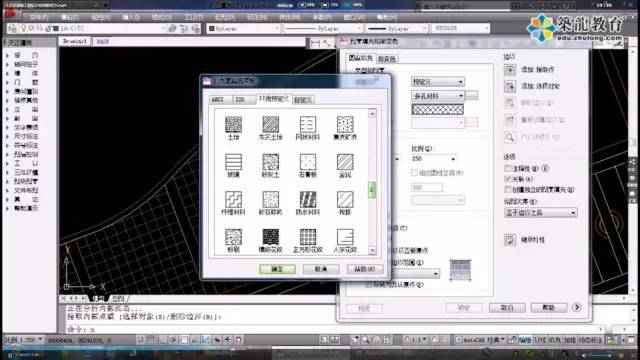Open pattern browser via the ellipsis button
The width and height of the screenshot is (640, 360).
tap(471, 96)
